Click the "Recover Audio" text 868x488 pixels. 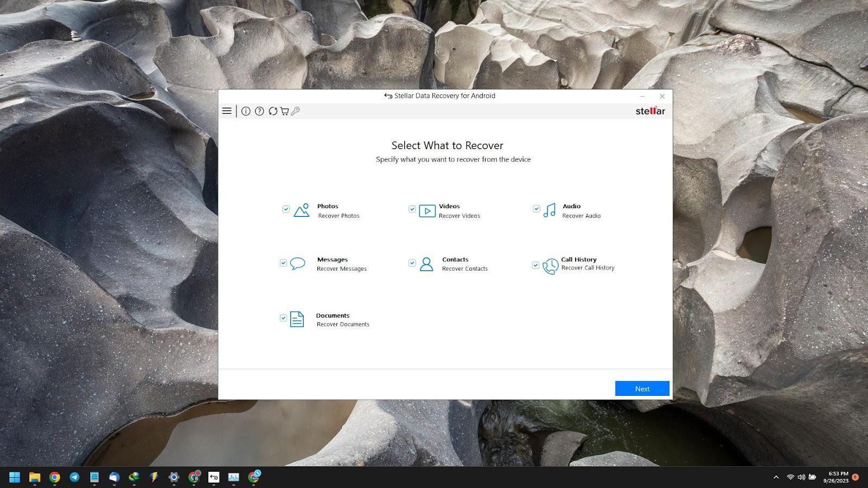pyautogui.click(x=582, y=216)
